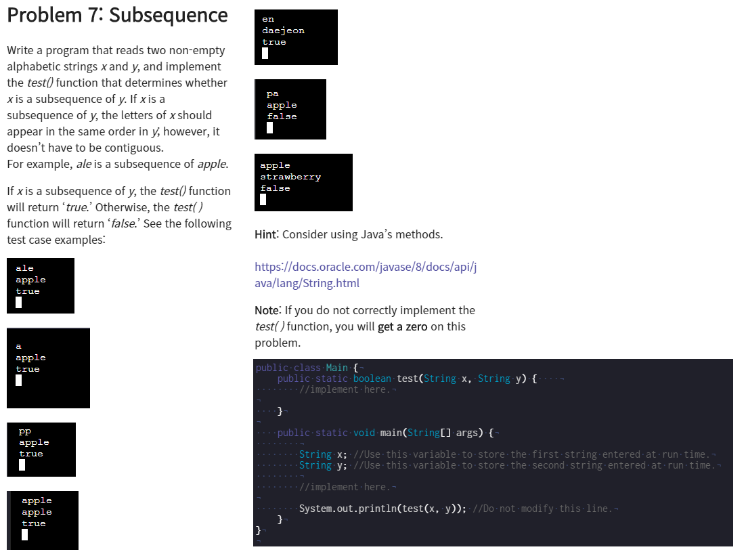Select the 'pa apple false' example box
The width and height of the screenshot is (746, 560).
290,108
